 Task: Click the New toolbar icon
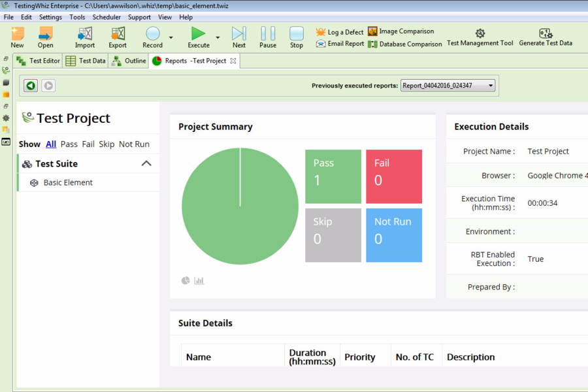click(x=17, y=34)
